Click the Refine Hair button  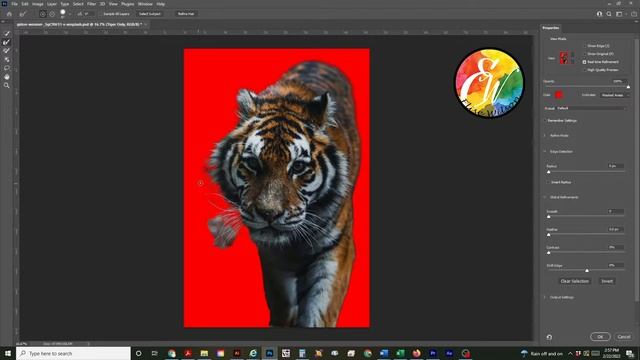pos(186,14)
